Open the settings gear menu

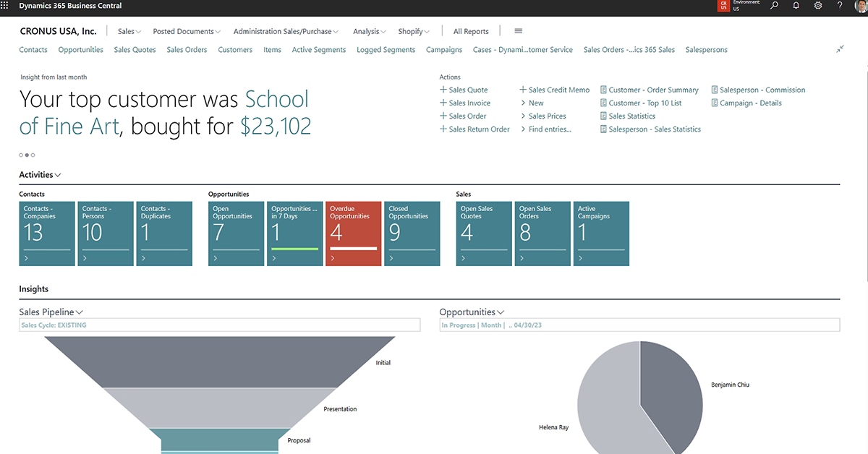pos(818,6)
